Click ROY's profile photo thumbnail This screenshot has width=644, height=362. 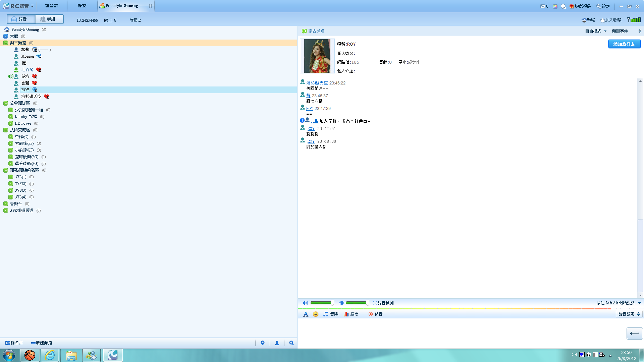(x=317, y=56)
